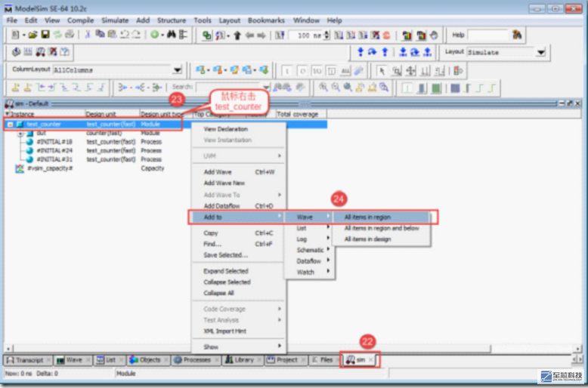Toggle the 'I/O' inout filter button
The width and height of the screenshot is (588, 388).
317,71
